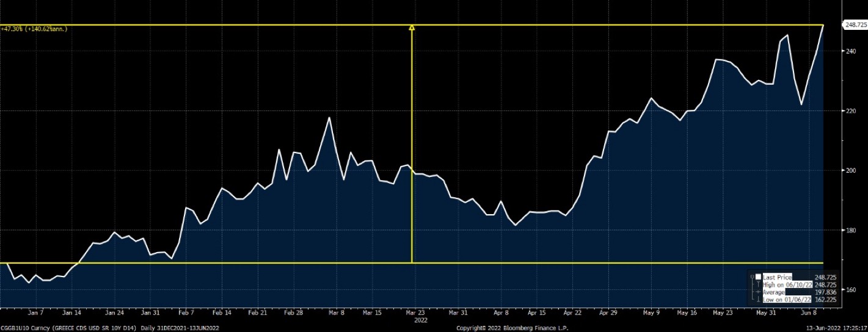This screenshot has width=868, height=332.
Task: Click the Average legend marker icon
Action: (x=758, y=292)
